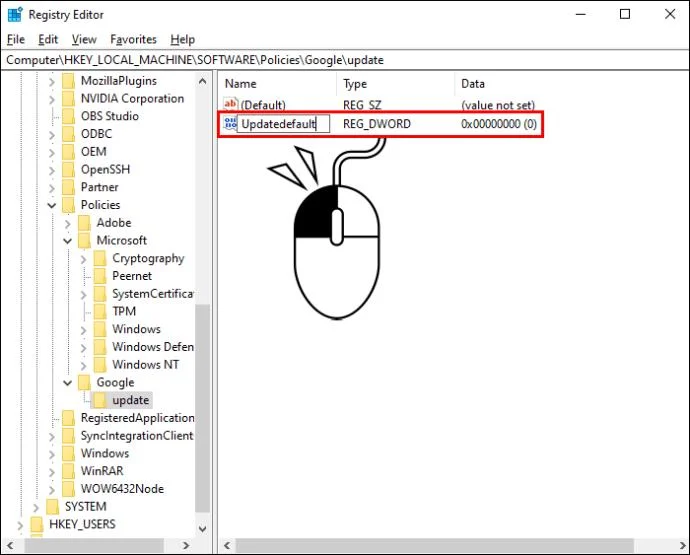Select the SYSTEM folder icon
The height and width of the screenshot is (555, 690).
click(53, 507)
